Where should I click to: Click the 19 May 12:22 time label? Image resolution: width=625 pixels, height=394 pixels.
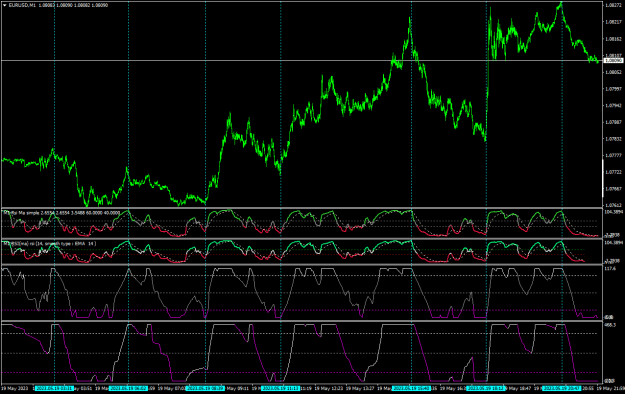pyautogui.click(x=329, y=388)
